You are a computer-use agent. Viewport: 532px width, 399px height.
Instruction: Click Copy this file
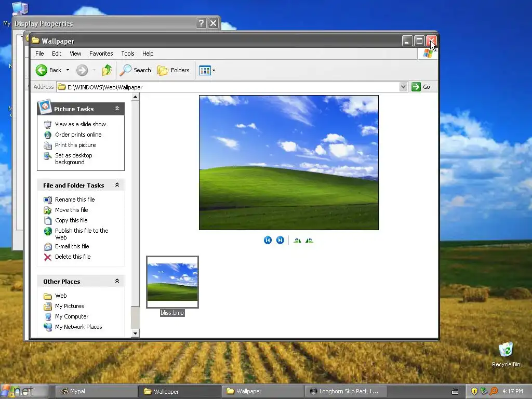(71, 220)
